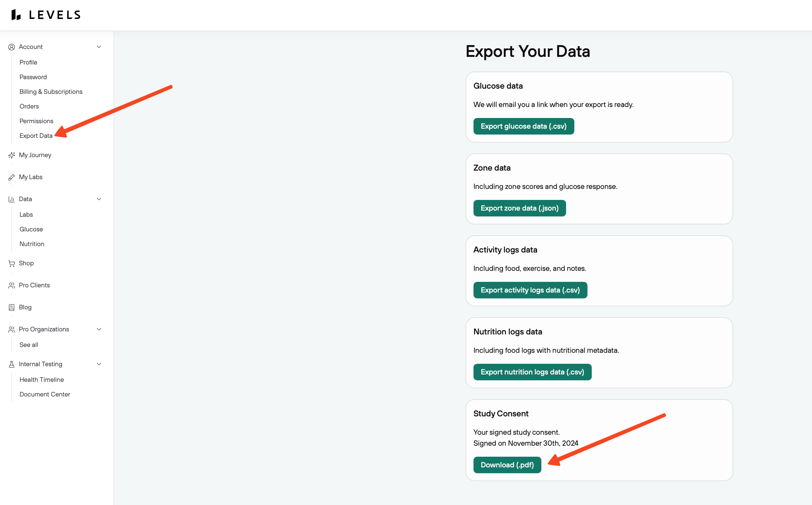Screen dimensions: 812x505
Task: Click the Blog document icon
Action: point(12,308)
